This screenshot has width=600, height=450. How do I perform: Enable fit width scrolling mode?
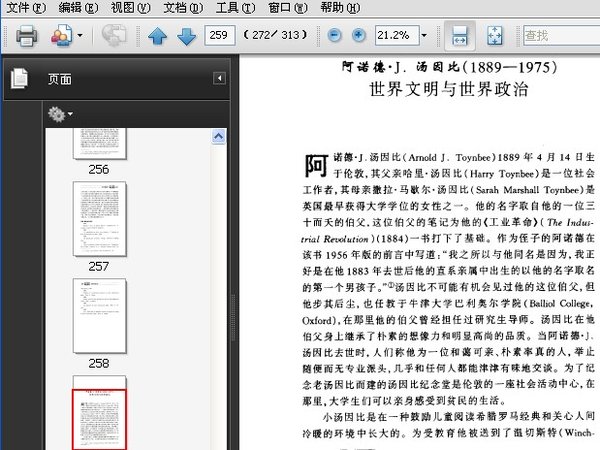click(x=459, y=36)
